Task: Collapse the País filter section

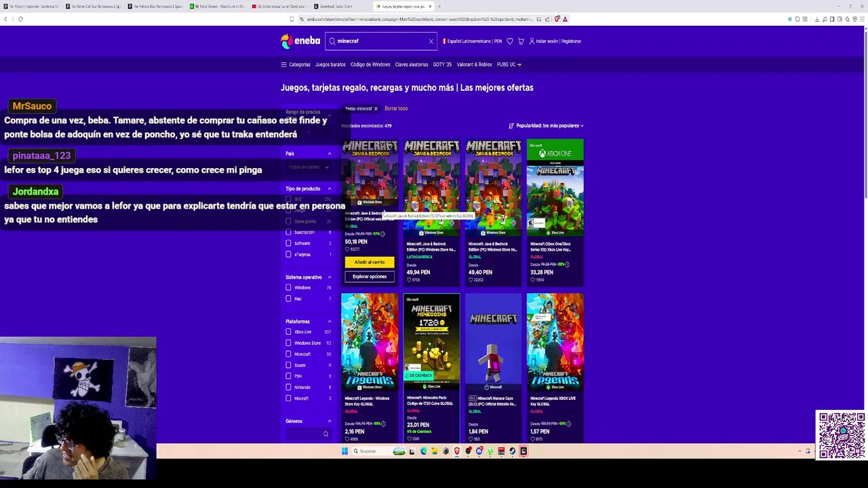Action: point(330,154)
